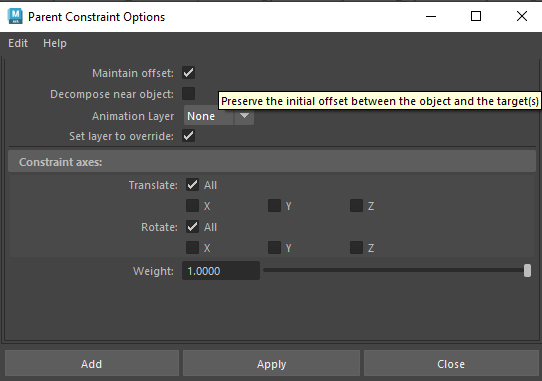
Task: Click the Apply button
Action: pos(271,364)
